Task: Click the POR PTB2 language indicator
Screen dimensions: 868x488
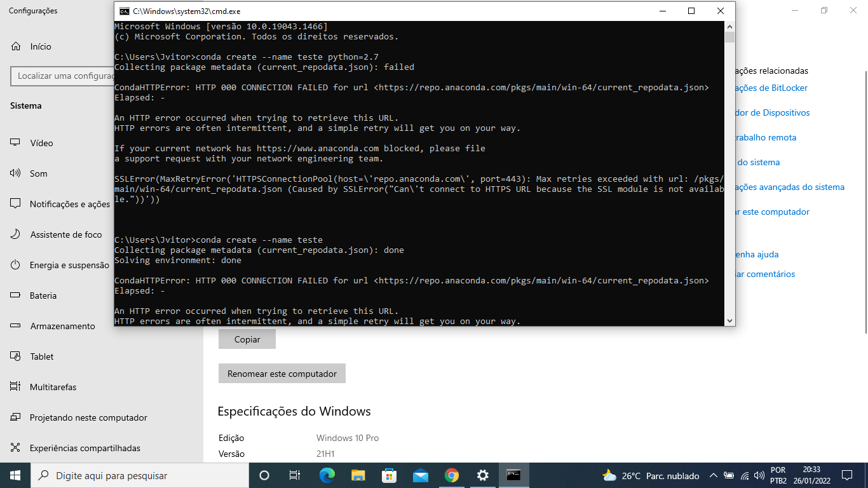Action: tap(778, 475)
